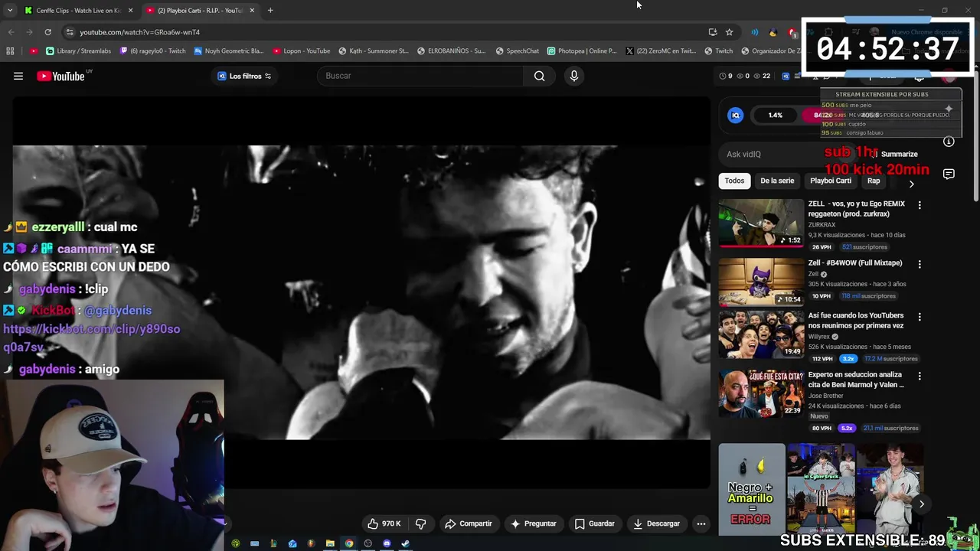This screenshot has width=980, height=551.
Task: Click the Ask vidIQ input field
Action: (x=789, y=154)
